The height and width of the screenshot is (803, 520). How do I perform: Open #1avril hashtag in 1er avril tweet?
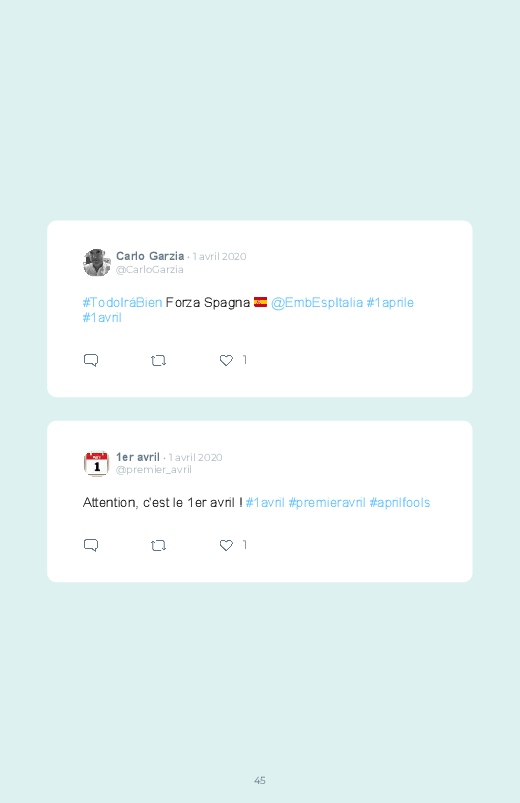[x=265, y=502]
